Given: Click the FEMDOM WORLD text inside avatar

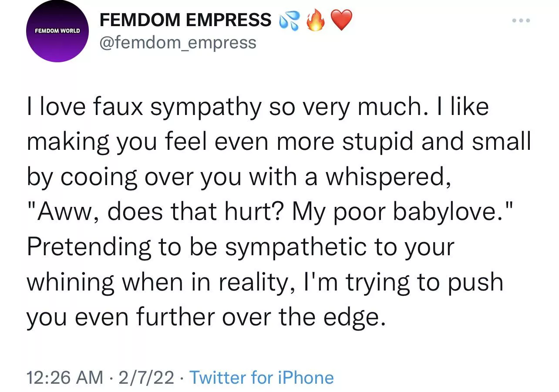Looking at the screenshot, I should click(x=57, y=31).
